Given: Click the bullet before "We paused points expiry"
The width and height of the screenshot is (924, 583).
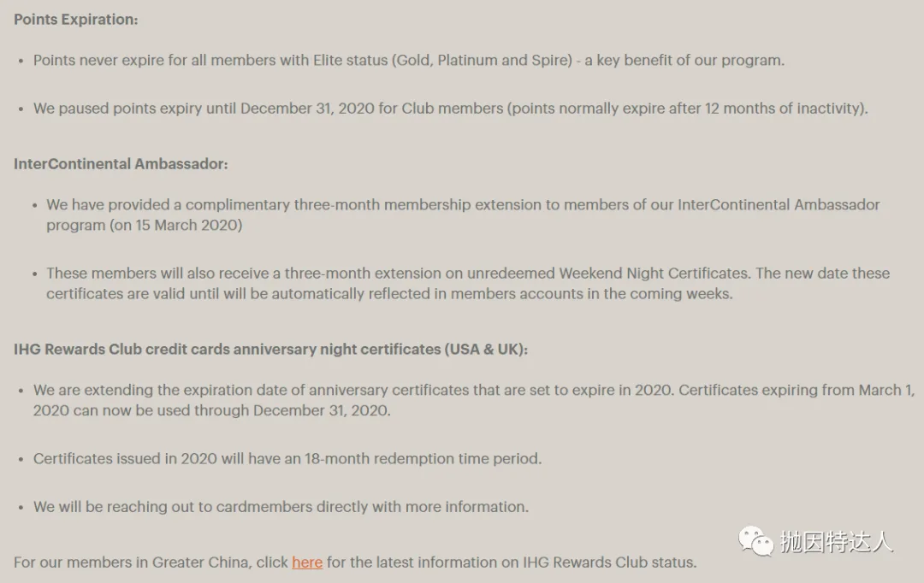Looking at the screenshot, I should (21, 109).
